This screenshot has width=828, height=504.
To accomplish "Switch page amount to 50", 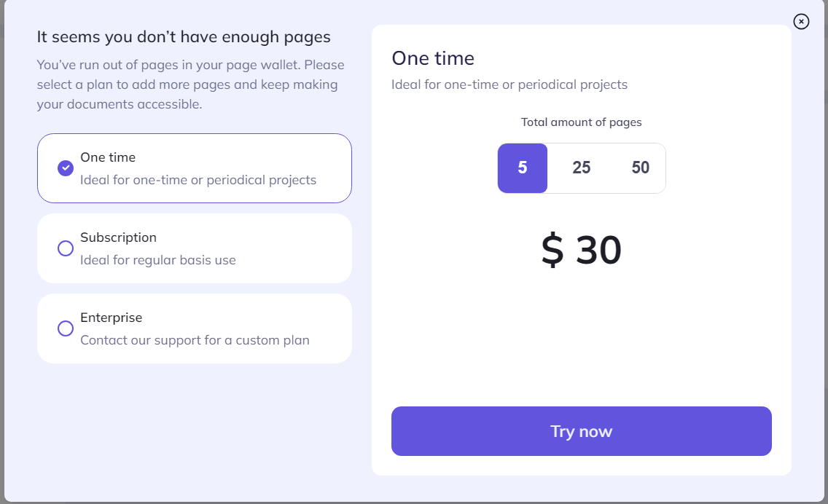I will (x=640, y=168).
